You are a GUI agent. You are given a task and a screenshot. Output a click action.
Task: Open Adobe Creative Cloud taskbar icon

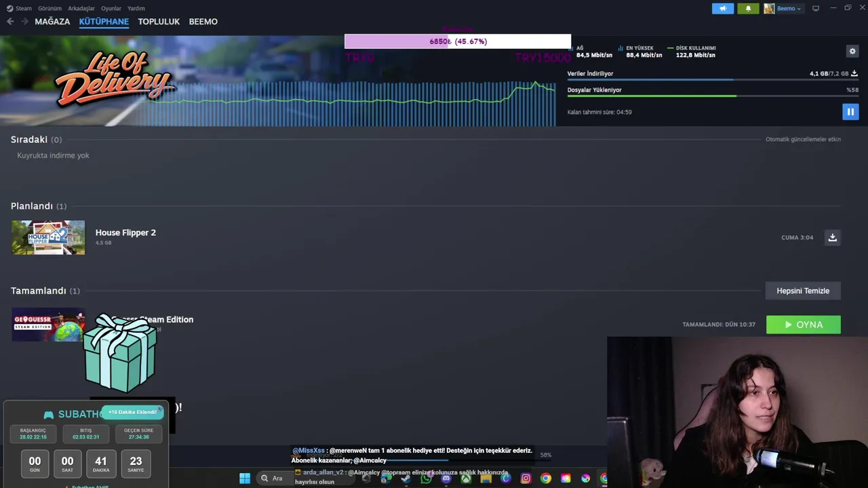click(566, 479)
